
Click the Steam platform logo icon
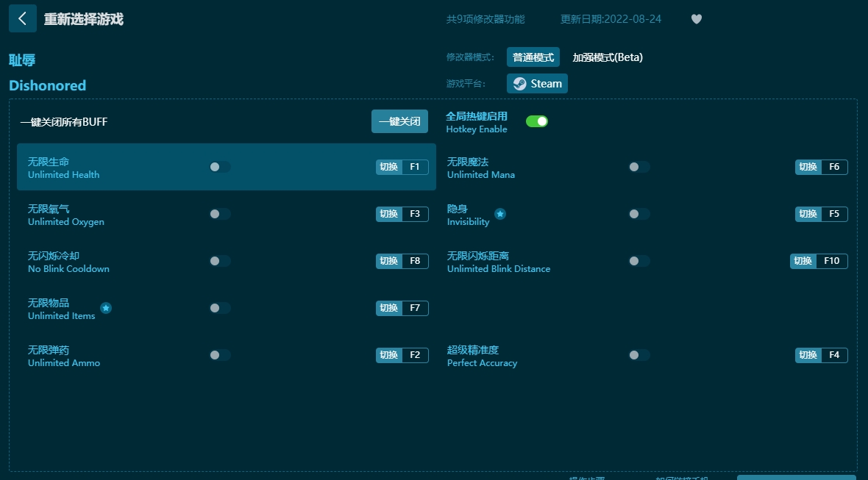pyautogui.click(x=520, y=84)
